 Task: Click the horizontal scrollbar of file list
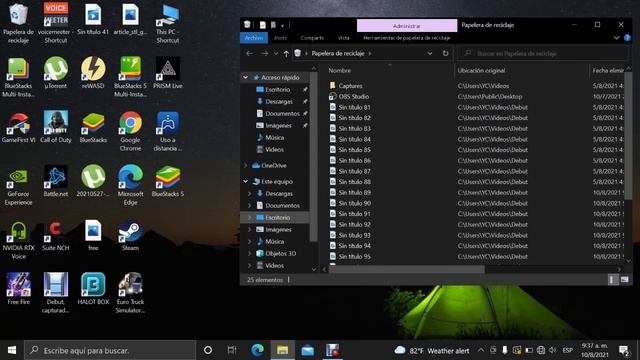pos(408,269)
